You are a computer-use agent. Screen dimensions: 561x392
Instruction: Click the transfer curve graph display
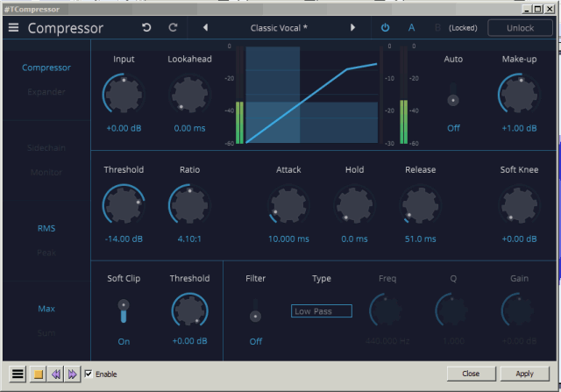pos(312,95)
